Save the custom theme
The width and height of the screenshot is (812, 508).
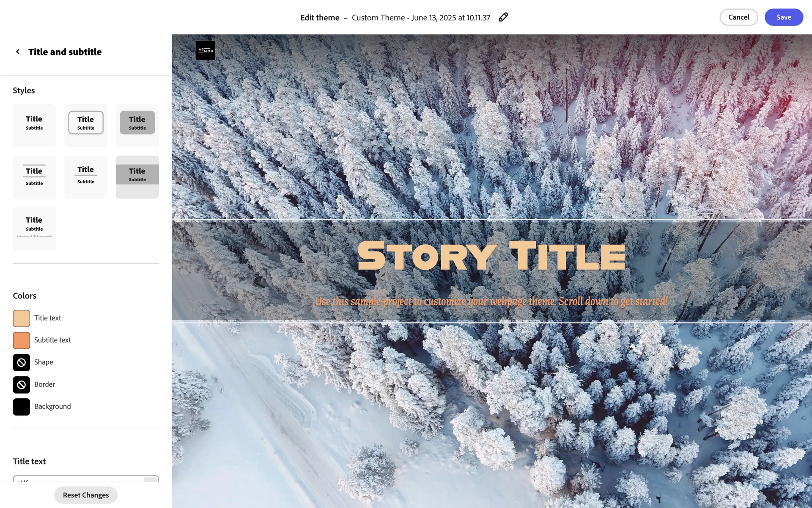click(x=784, y=17)
